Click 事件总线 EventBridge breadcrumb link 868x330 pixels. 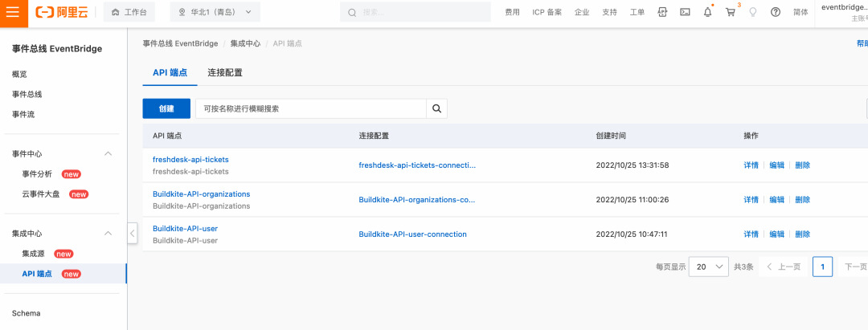tap(180, 43)
